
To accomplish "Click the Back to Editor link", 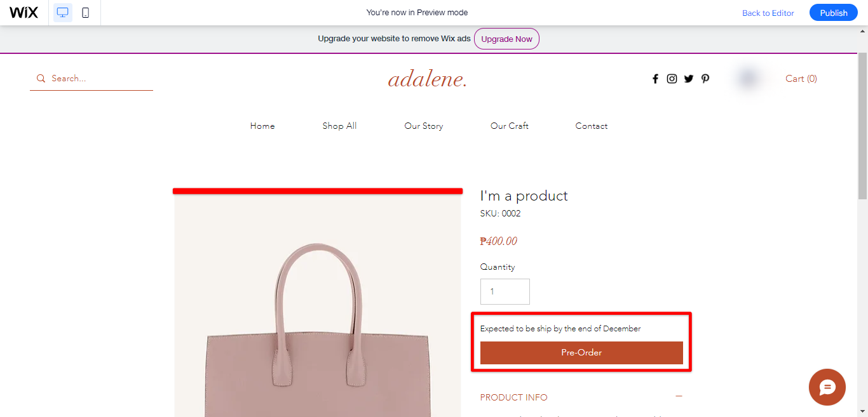I will coord(768,13).
